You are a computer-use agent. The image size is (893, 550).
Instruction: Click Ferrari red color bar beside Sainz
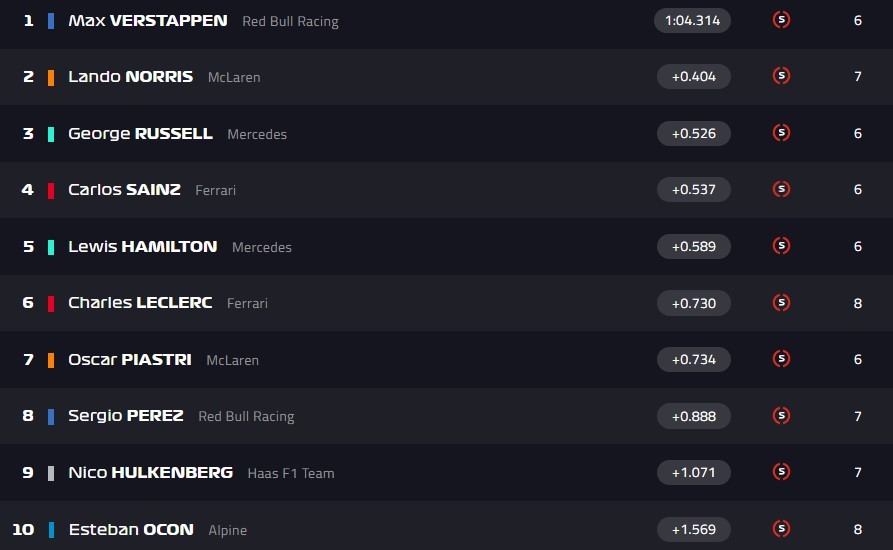[x=51, y=190]
